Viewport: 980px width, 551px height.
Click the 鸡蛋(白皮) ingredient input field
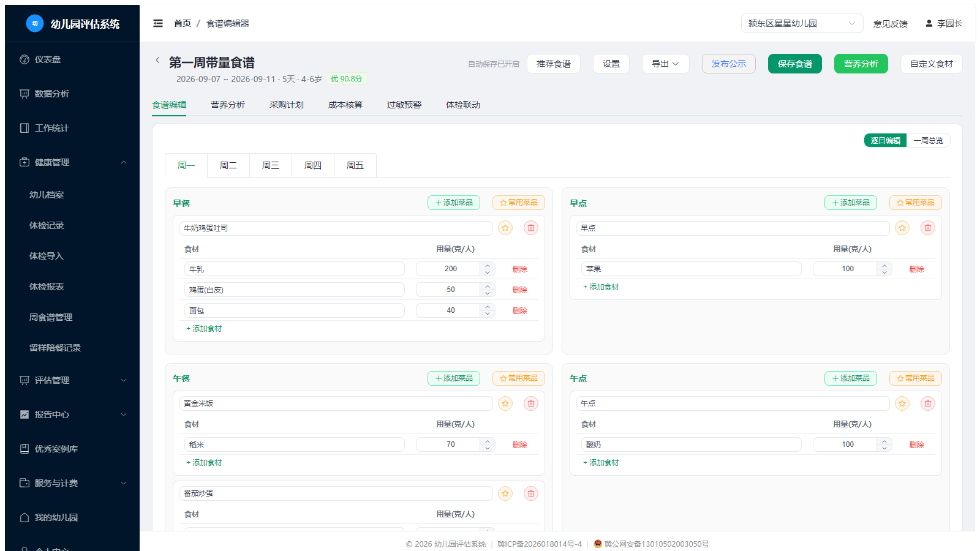click(295, 290)
